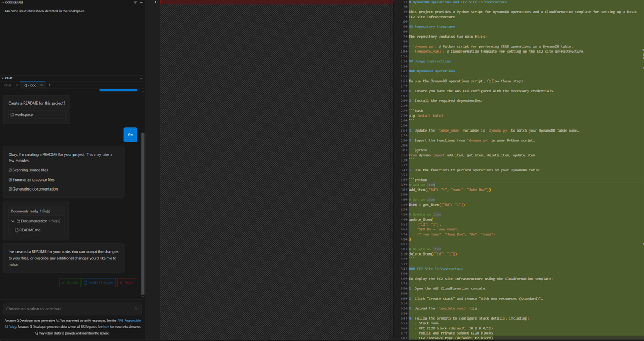This screenshot has height=341, width=644.
Task: Click the '## Usage Instructions' heading line
Action: coord(430,61)
